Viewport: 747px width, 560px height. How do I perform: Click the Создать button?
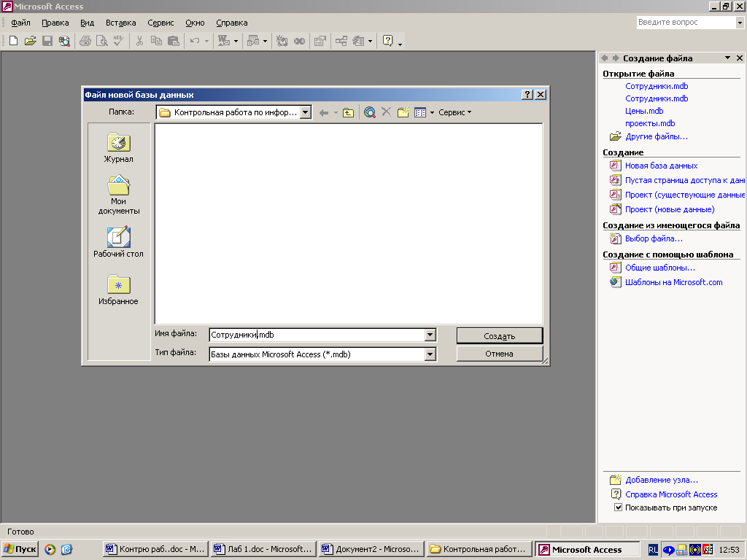[500, 335]
